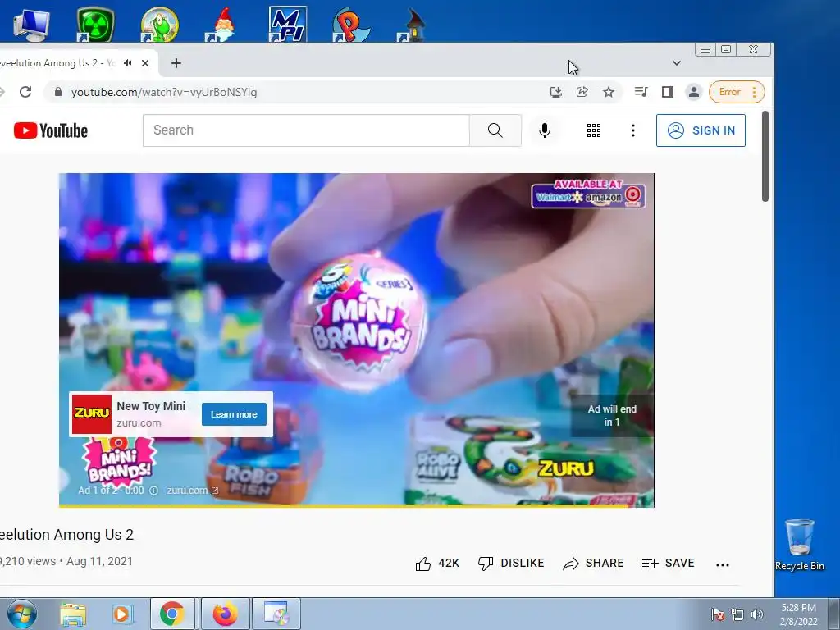Click the red ZURU advertiser logo
The height and width of the screenshot is (630, 840).
(92, 414)
